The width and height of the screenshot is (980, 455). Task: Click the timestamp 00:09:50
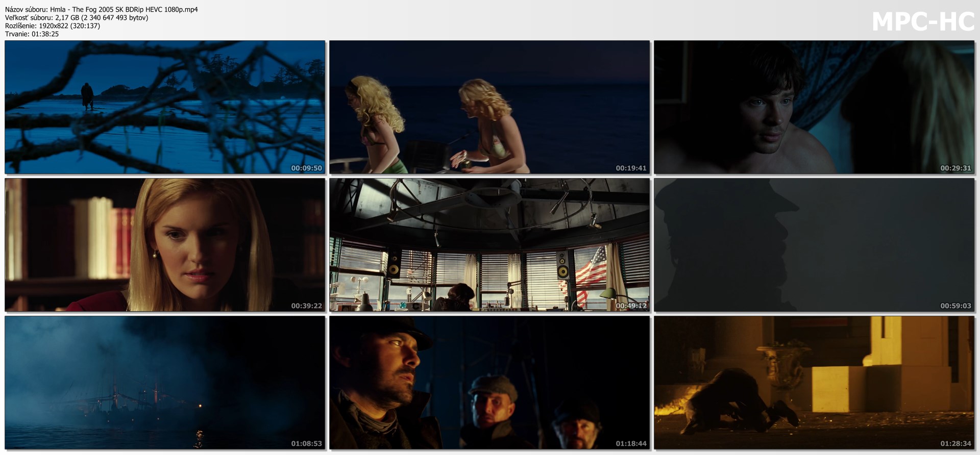(306, 168)
